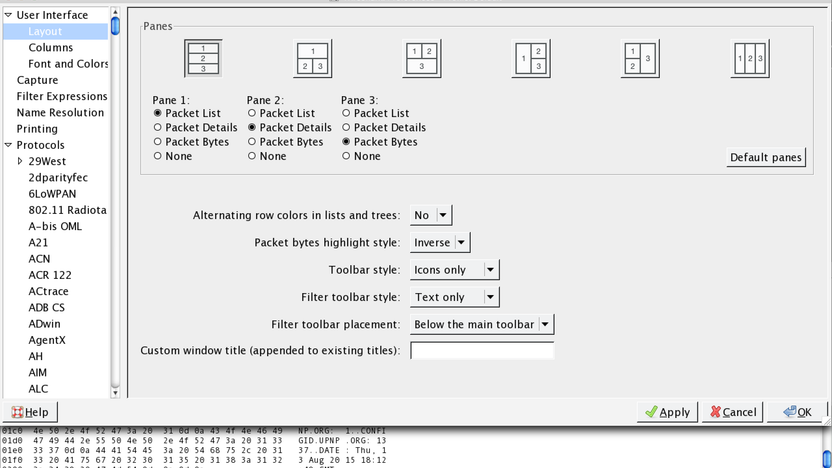Pick layout with panes 1 and 2 stacked left, pane 3 right
The width and height of the screenshot is (832, 468).
click(640, 58)
